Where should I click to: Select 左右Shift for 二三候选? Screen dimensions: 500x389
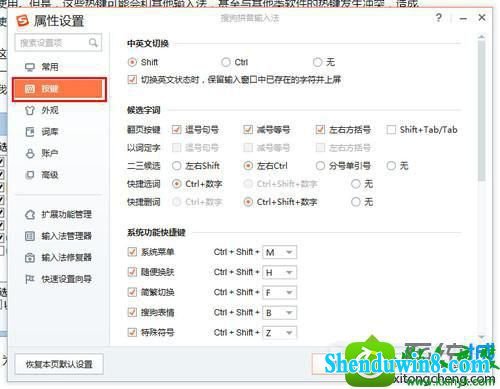(176, 166)
